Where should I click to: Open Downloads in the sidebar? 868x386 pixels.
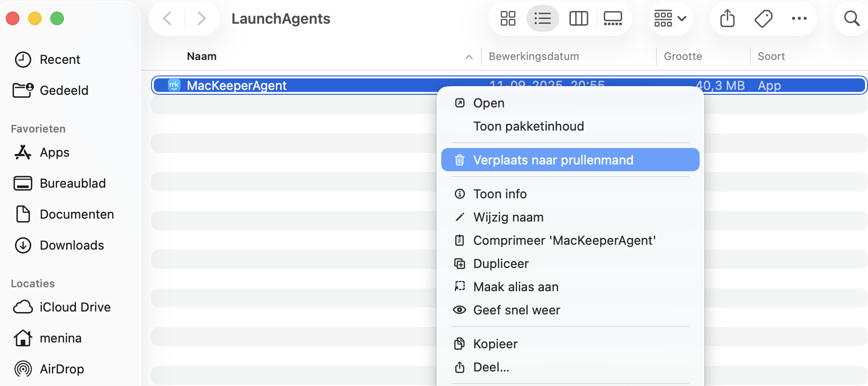(59, 245)
